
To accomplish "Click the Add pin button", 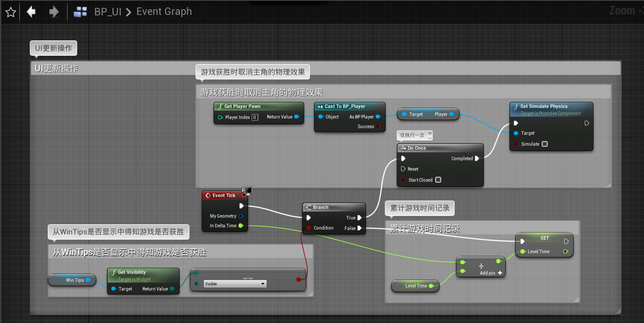I will pos(491,273).
